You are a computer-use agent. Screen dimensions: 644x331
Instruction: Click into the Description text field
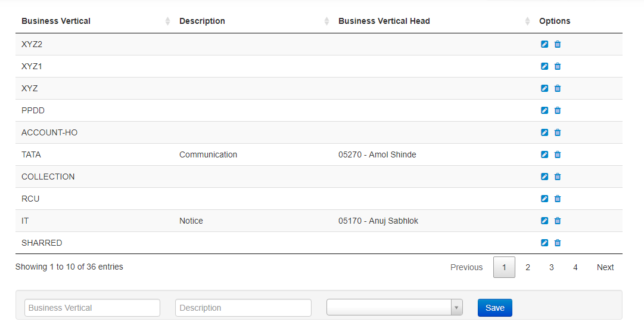(243, 308)
